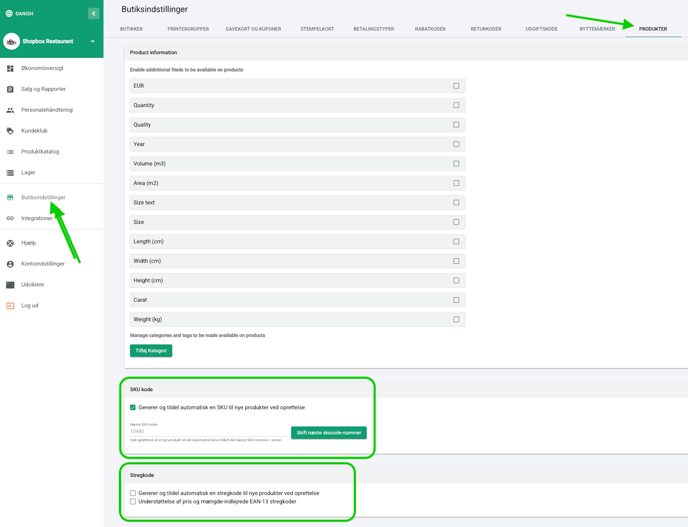
Task: Click the Kundeklub tag icon
Action: coord(10,131)
